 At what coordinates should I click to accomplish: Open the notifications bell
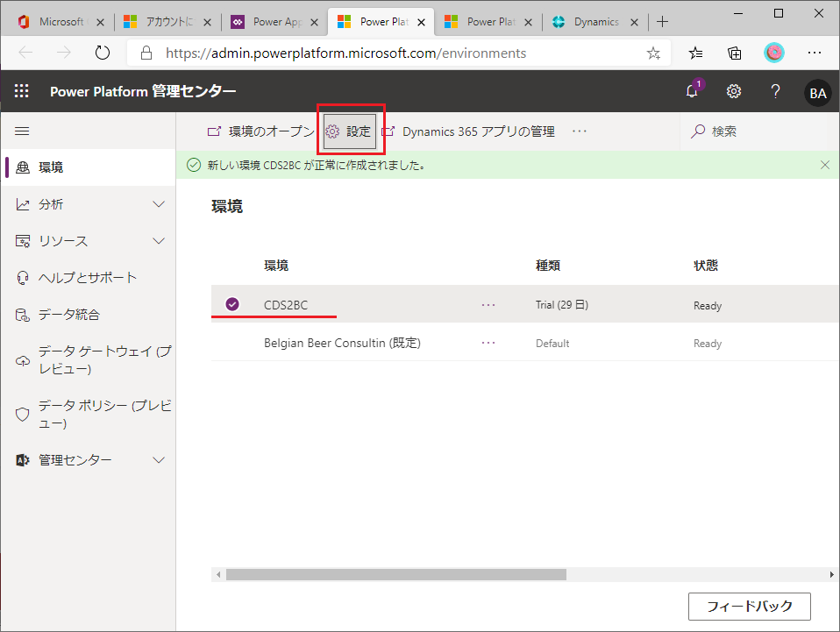pyautogui.click(x=693, y=91)
